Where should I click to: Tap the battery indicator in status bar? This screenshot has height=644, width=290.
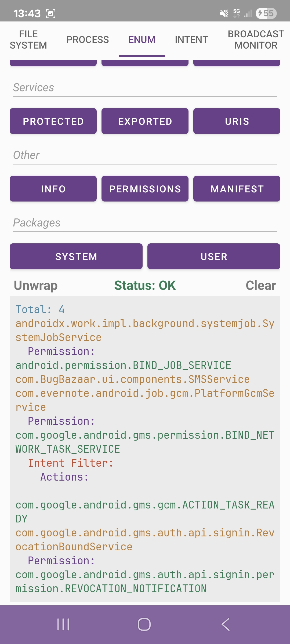266,13
